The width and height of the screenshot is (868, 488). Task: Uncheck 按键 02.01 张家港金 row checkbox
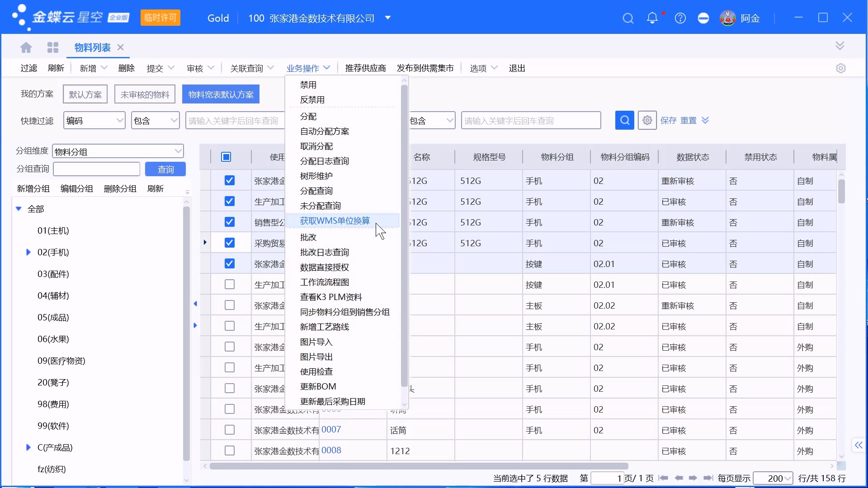tap(230, 263)
